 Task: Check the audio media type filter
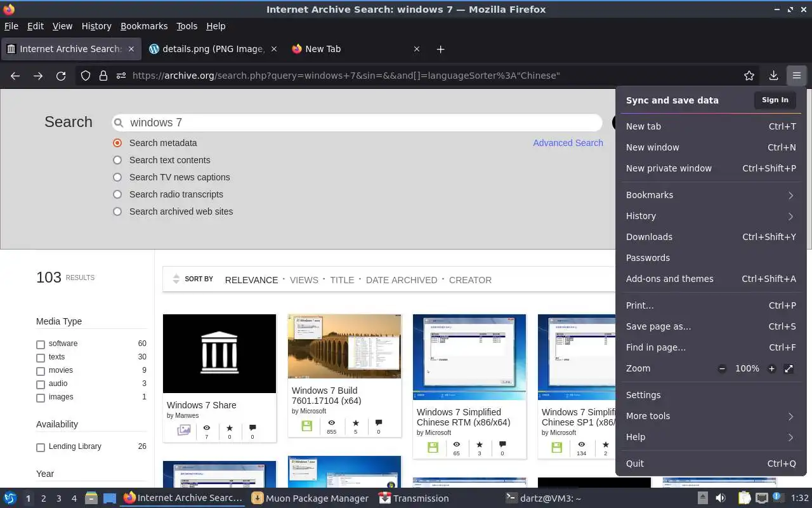tap(41, 384)
